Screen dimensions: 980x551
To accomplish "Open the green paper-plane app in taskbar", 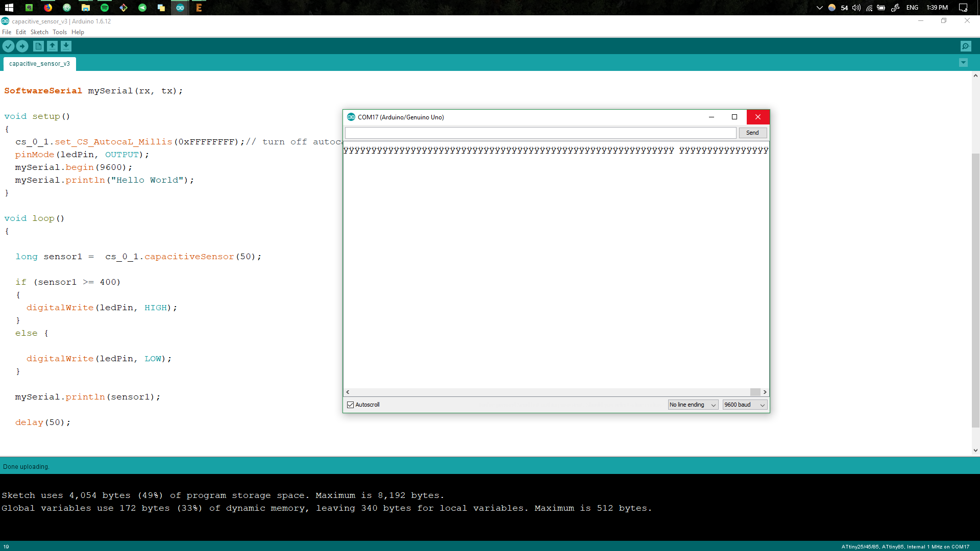I will (x=142, y=8).
